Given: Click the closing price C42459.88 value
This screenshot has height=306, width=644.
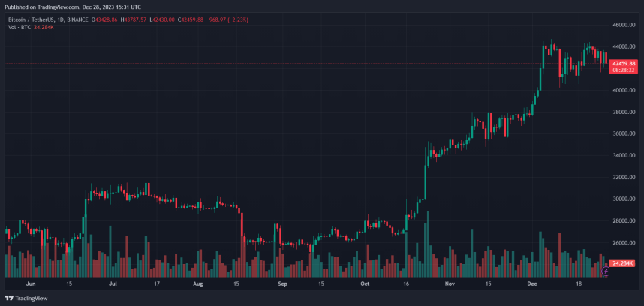Looking at the screenshot, I should point(191,19).
